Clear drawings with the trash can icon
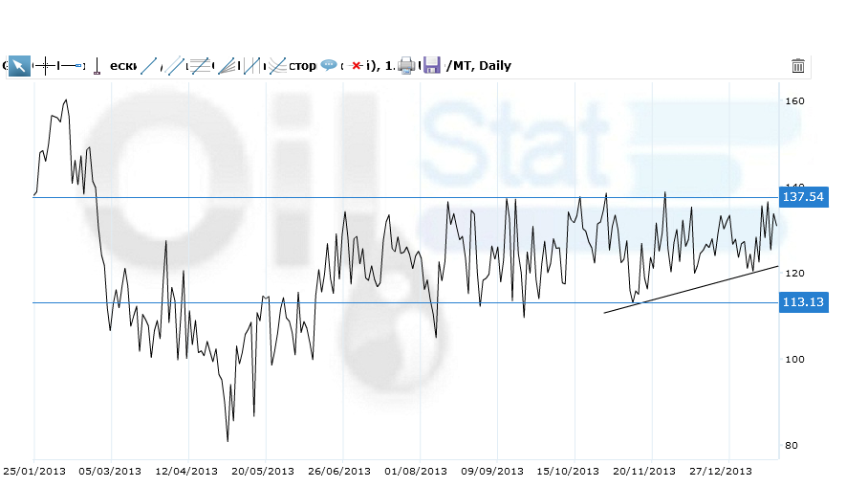The width and height of the screenshot is (868, 487). pyautogui.click(x=798, y=66)
